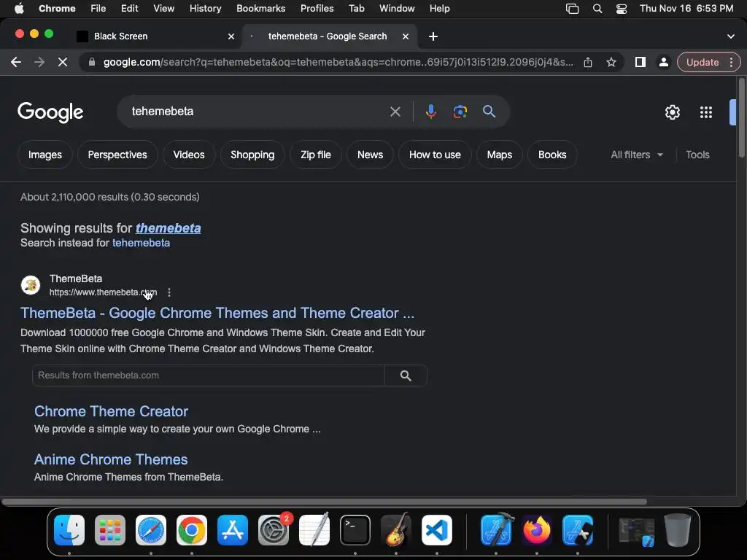The image size is (747, 560).
Task: Open the View menu
Action: click(x=163, y=9)
